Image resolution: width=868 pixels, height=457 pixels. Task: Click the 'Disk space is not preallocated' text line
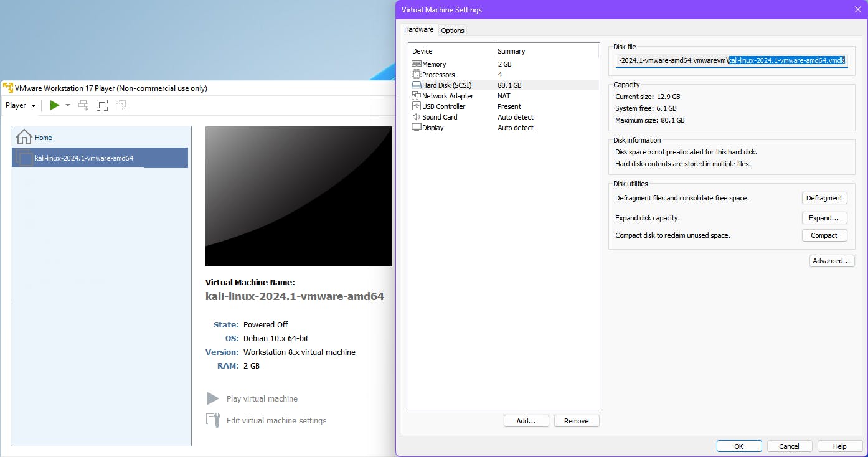[686, 152]
